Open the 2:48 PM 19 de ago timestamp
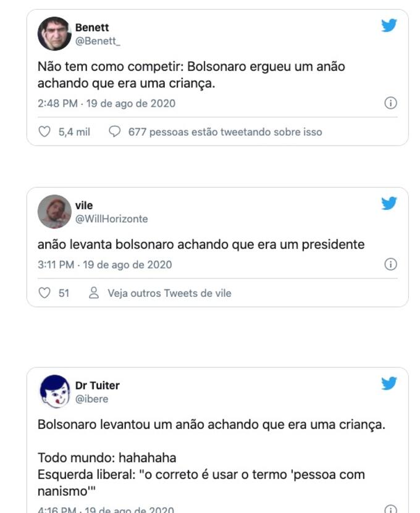The height and width of the screenshot is (513, 420). (x=106, y=103)
